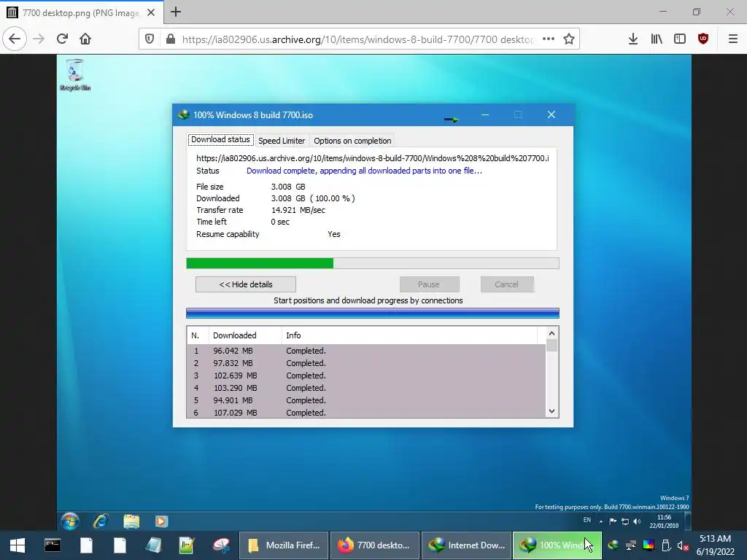Open network status icon in system tray
This screenshot has width=747, height=560.
[631, 545]
